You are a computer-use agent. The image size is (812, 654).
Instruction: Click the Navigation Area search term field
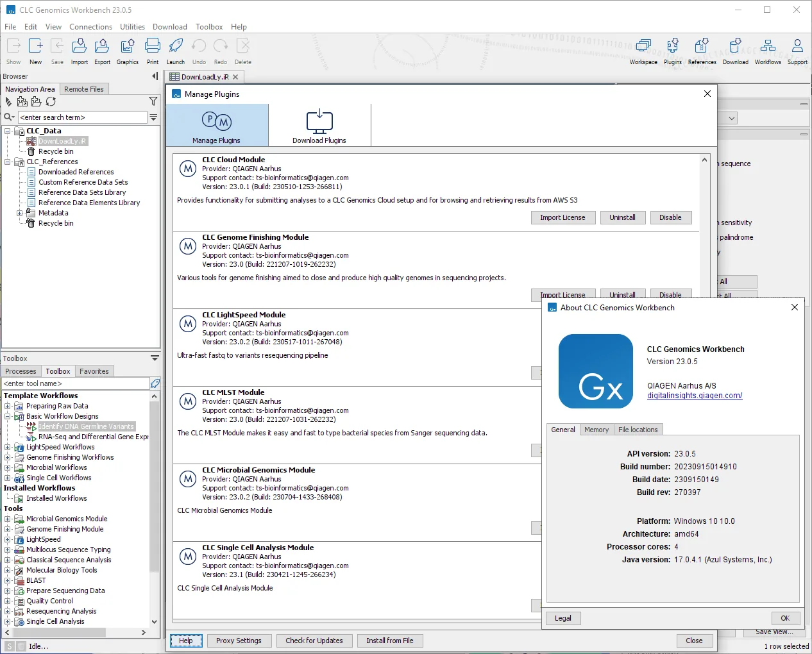click(82, 117)
